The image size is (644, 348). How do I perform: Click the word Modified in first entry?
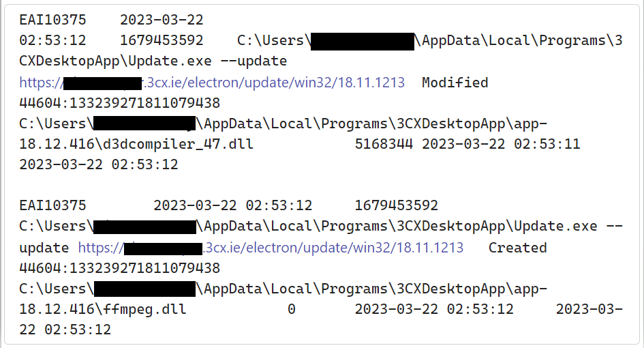(x=455, y=83)
